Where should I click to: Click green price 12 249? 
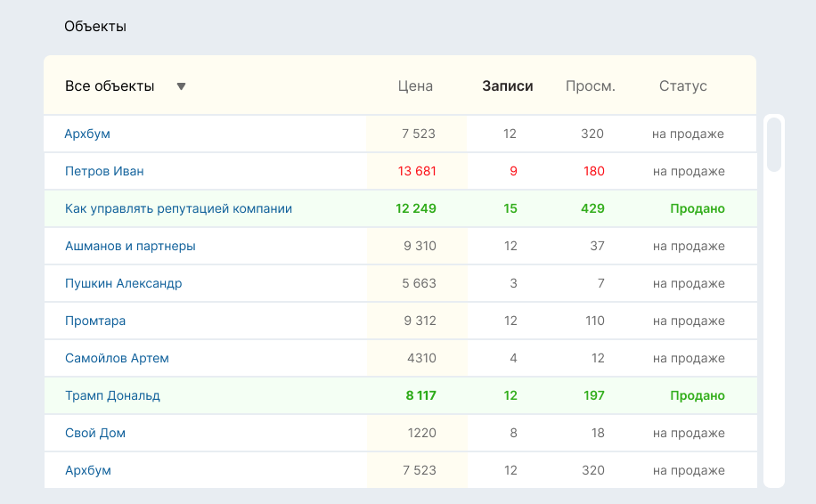[416, 208]
